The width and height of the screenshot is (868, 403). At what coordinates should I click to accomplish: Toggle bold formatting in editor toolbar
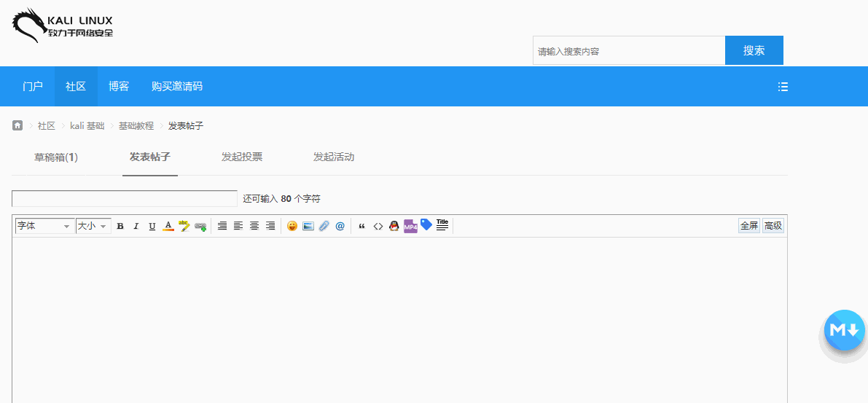pos(120,227)
